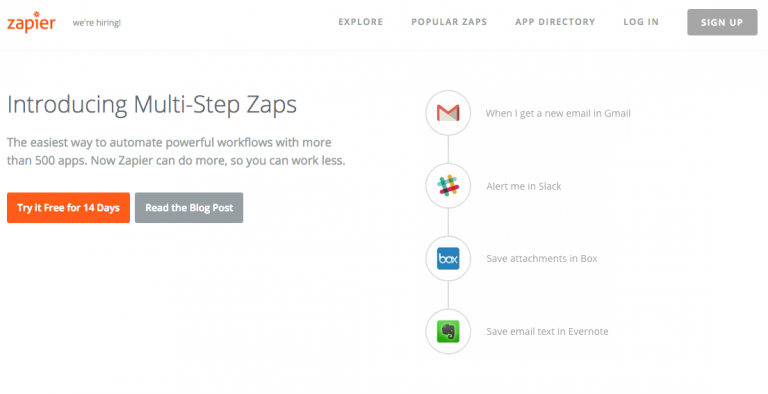The image size is (768, 394).
Task: Go to Popular Zaps
Action: (x=449, y=22)
